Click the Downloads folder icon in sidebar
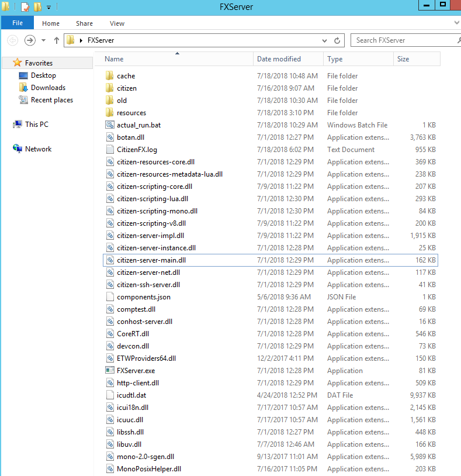This screenshot has height=476, width=461. point(23,88)
